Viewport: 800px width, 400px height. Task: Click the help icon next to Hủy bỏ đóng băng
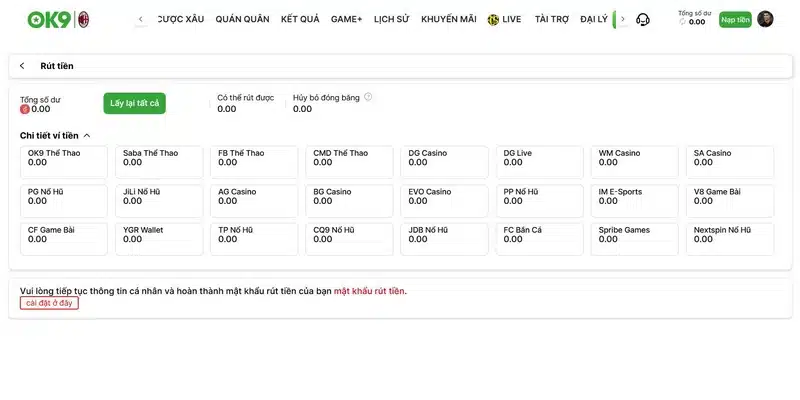(x=368, y=97)
